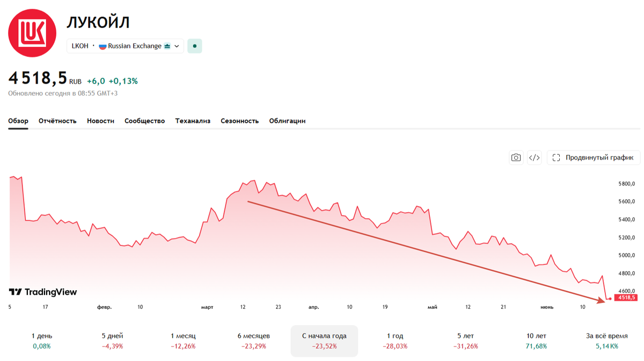The image size is (644, 361).
Task: Select the 6 месяцев range
Action: pyautogui.click(x=254, y=341)
